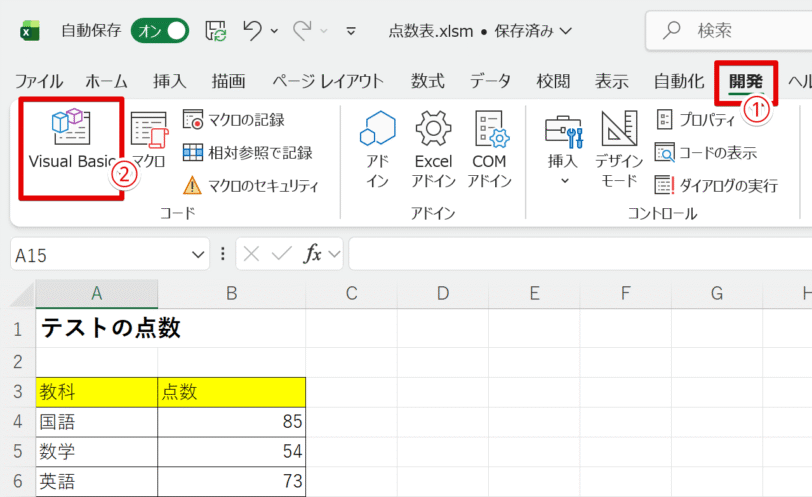The image size is (812, 497).
Task: Click the 英語 cell
Action: pos(97,481)
